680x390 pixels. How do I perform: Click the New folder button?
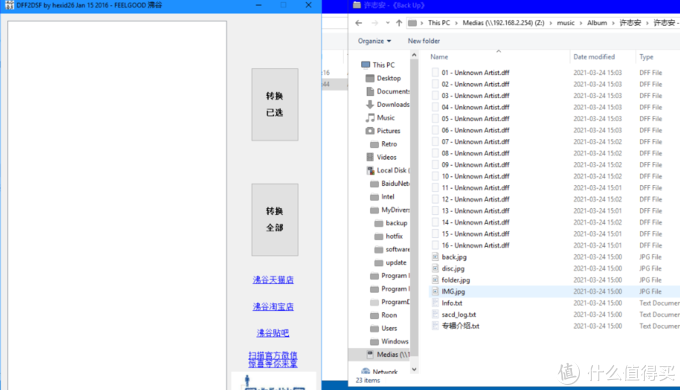tap(424, 41)
